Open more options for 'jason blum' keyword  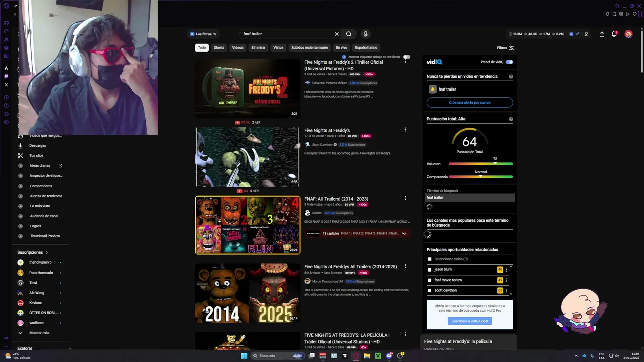507,269
